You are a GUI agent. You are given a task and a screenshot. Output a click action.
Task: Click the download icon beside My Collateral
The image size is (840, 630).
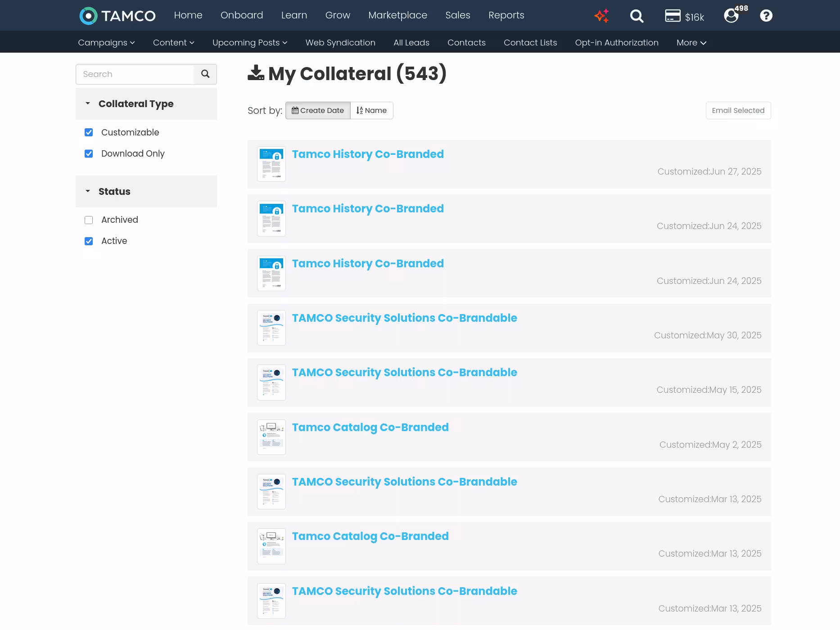click(x=256, y=73)
